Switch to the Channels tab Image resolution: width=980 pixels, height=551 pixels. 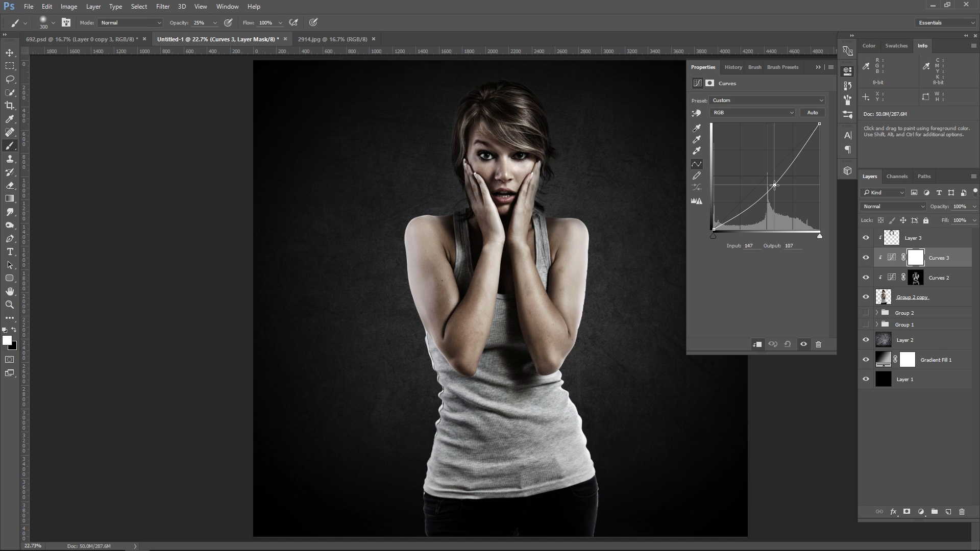897,177
